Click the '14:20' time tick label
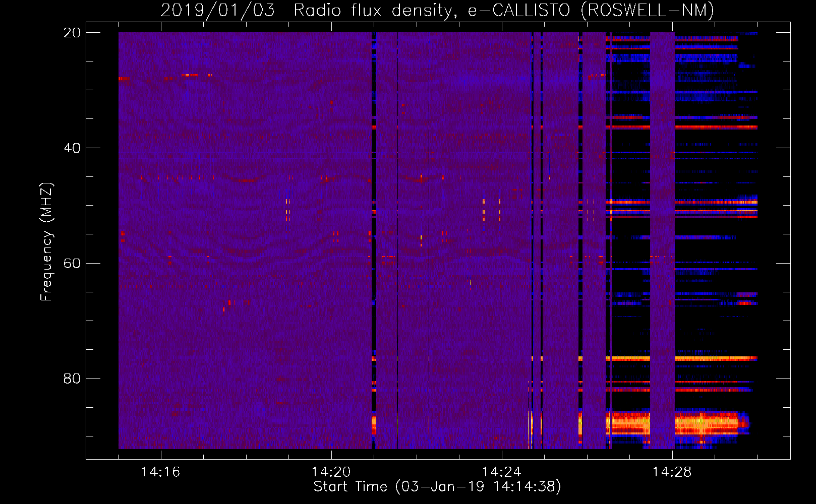Viewport: 816px width, 504px height. (x=331, y=472)
